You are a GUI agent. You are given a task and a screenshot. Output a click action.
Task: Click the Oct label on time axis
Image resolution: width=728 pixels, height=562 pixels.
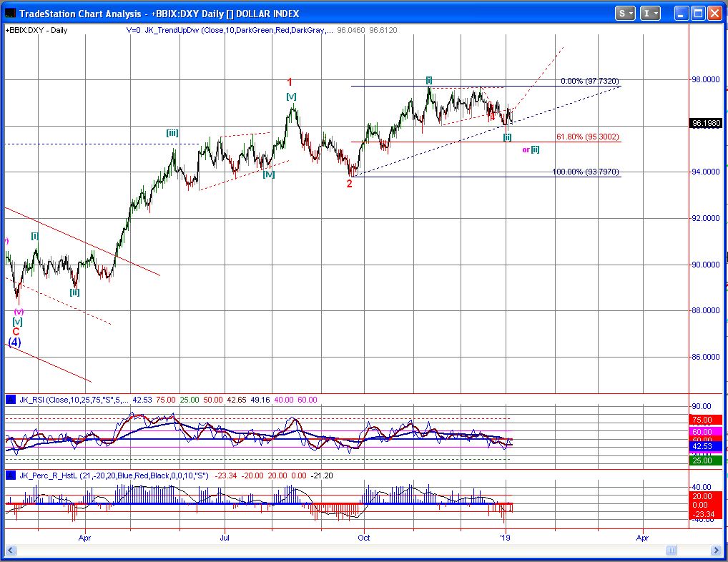[363, 538]
